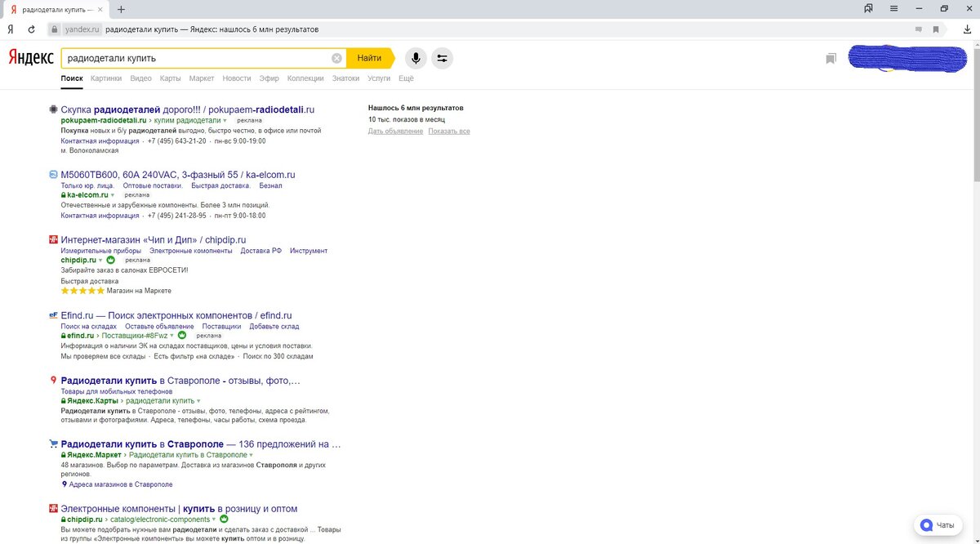The width and height of the screenshot is (980, 544).
Task: Click the pokupaem-radiodetali result favicon
Action: click(53, 109)
